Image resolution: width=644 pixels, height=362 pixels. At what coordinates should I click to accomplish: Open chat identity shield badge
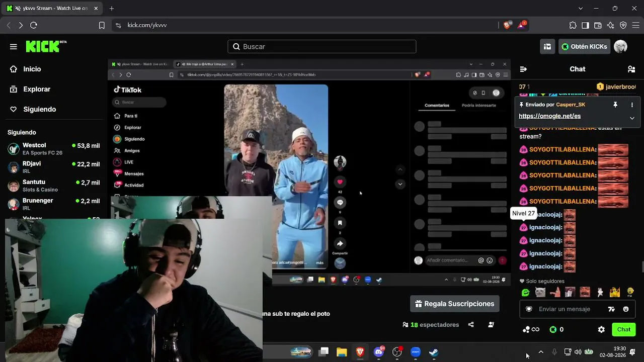[x=529, y=309]
